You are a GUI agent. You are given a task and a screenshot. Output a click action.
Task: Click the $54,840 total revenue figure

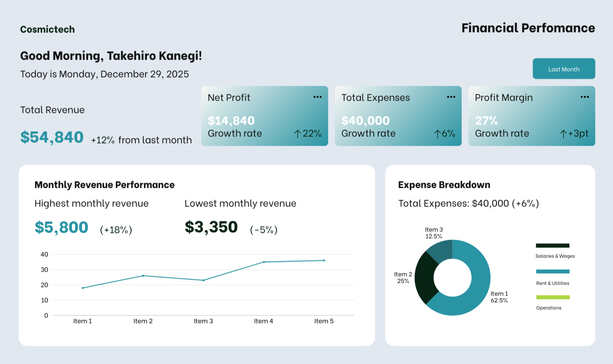[52, 137]
